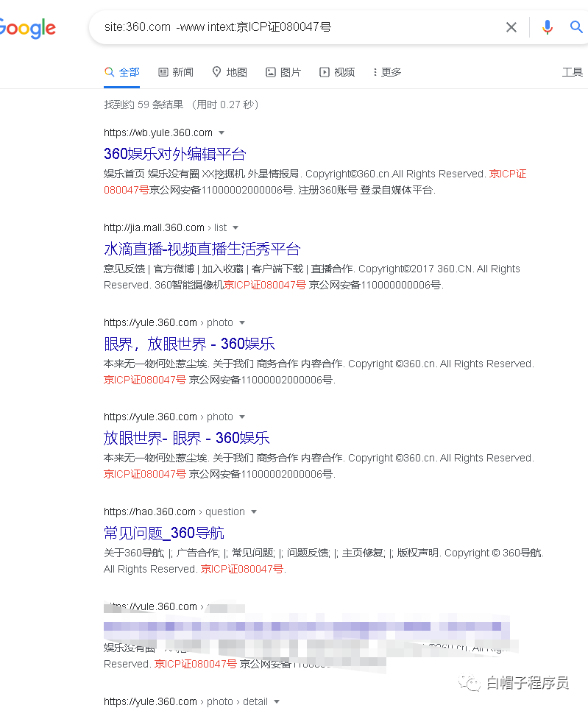Open the 水滴直播-视频直播生活秀平台 result
This screenshot has width=588, height=708.
pyautogui.click(x=202, y=249)
